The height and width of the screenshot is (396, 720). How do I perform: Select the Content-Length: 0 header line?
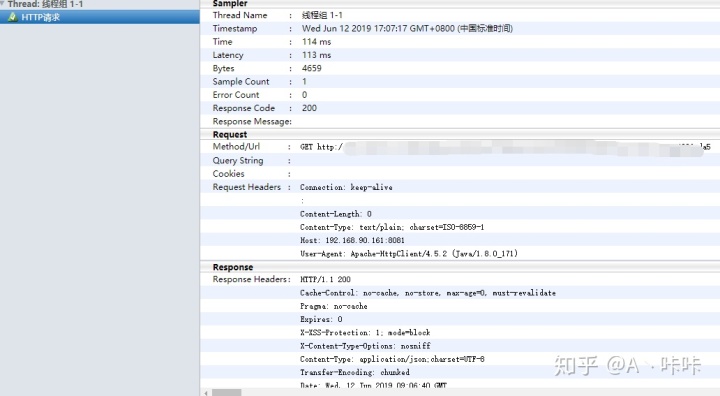point(336,214)
